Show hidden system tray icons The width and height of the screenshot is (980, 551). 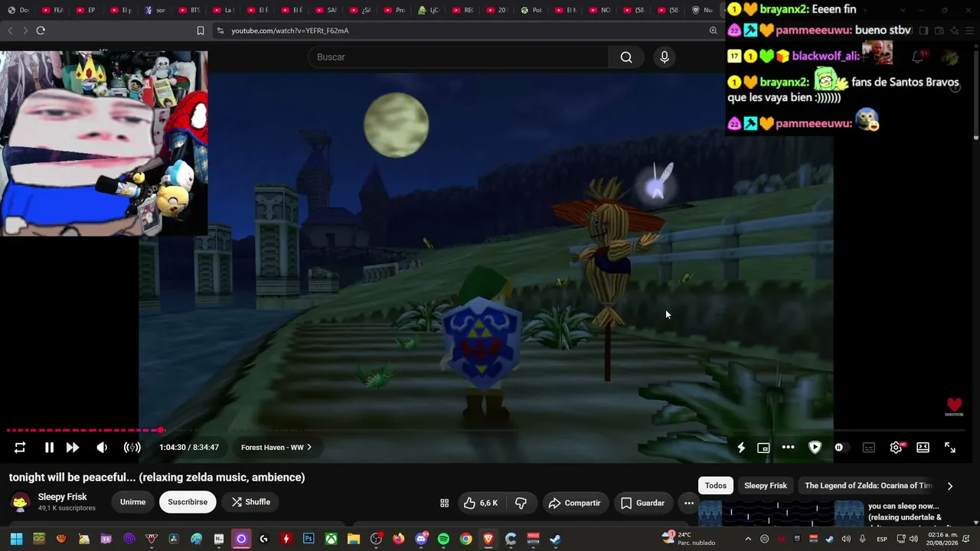[748, 539]
